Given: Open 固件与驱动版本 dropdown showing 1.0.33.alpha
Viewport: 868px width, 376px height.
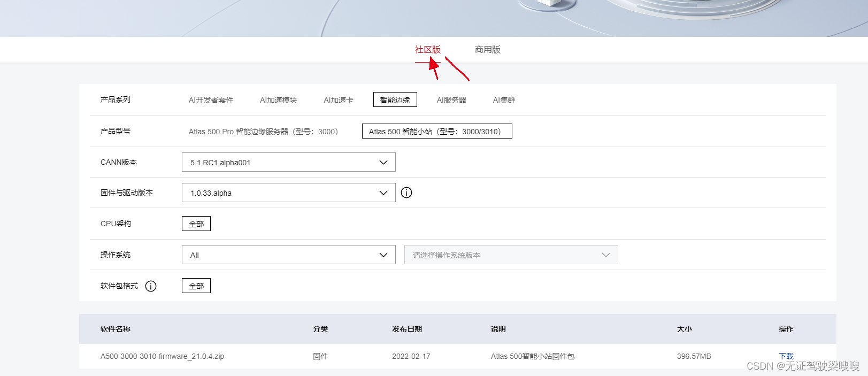Looking at the screenshot, I should pos(289,193).
